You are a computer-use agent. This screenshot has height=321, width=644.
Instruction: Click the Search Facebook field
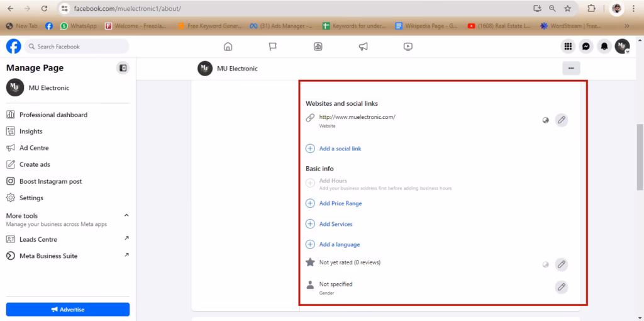tap(77, 47)
